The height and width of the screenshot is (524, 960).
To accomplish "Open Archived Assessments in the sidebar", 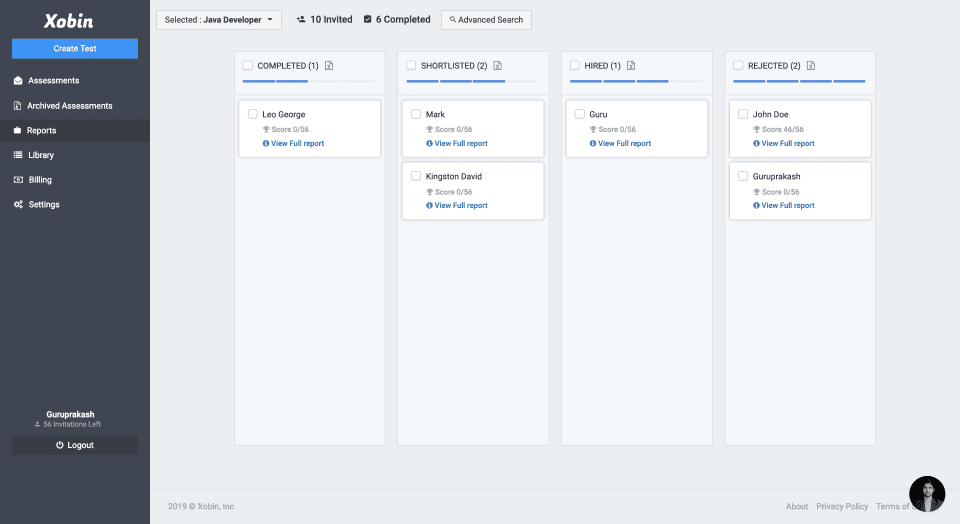I will (69, 105).
